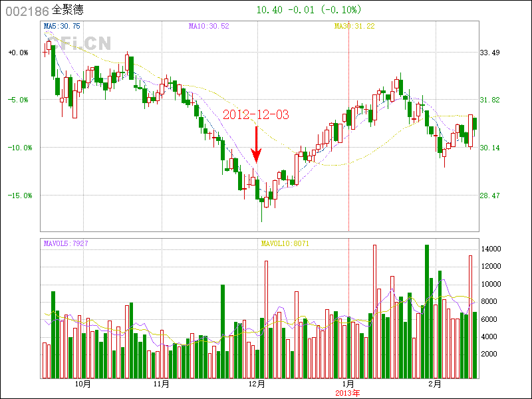532x399 pixels.
Task: Jump to 2月 on time axis
Action: [x=434, y=384]
